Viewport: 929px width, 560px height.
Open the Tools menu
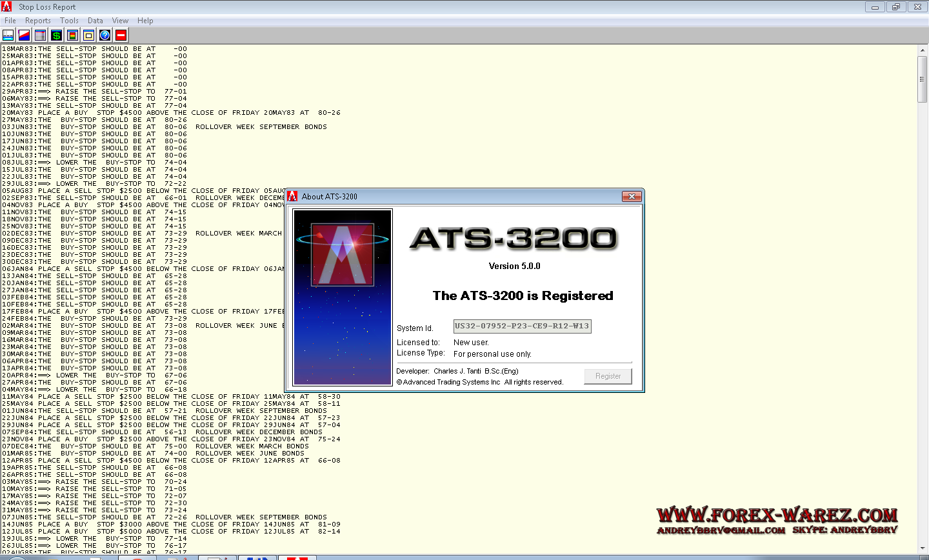coord(69,21)
